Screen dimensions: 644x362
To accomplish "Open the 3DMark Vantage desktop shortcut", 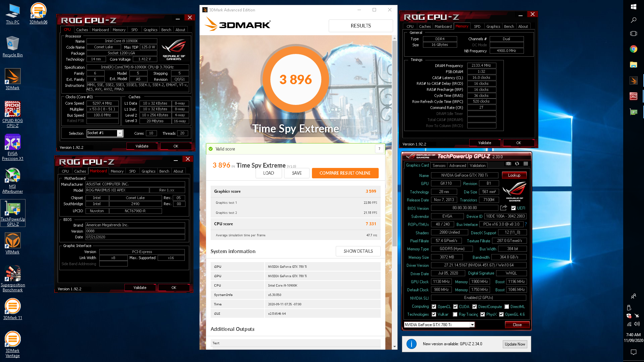I will (13, 344).
